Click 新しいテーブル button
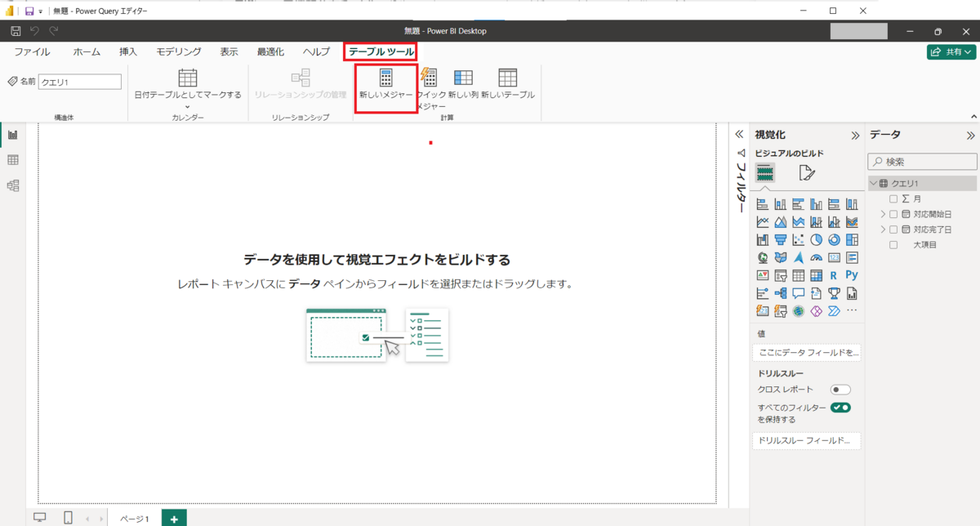This screenshot has height=526, width=980. click(x=507, y=85)
